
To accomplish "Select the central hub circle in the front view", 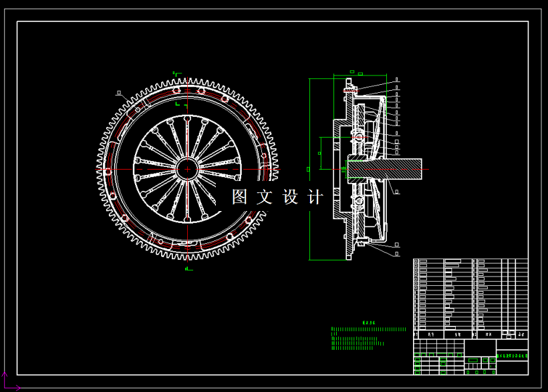I will (187, 169).
